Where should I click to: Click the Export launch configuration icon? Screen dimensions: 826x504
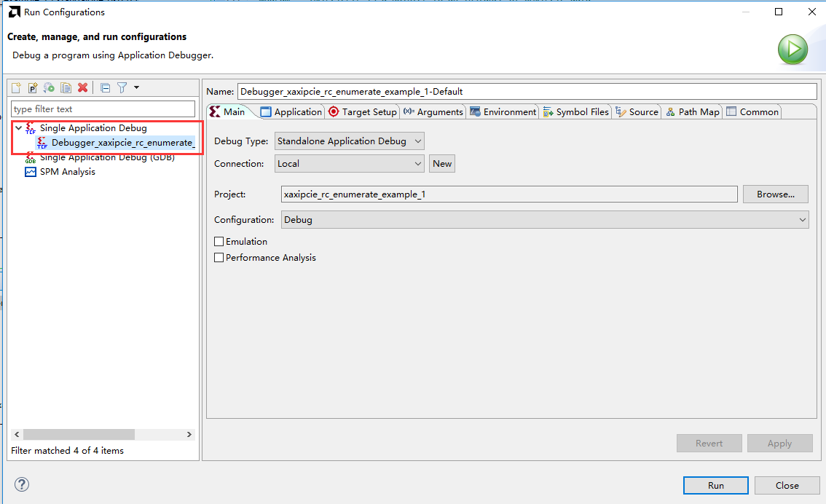click(49, 87)
